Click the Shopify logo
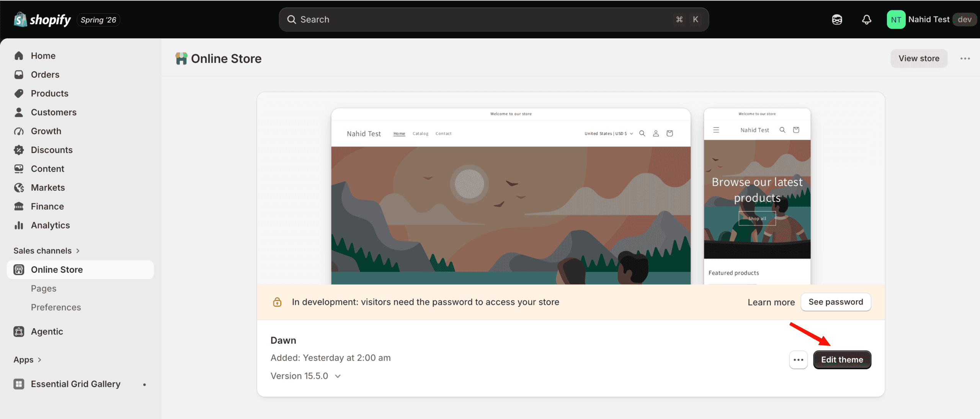 click(42, 20)
